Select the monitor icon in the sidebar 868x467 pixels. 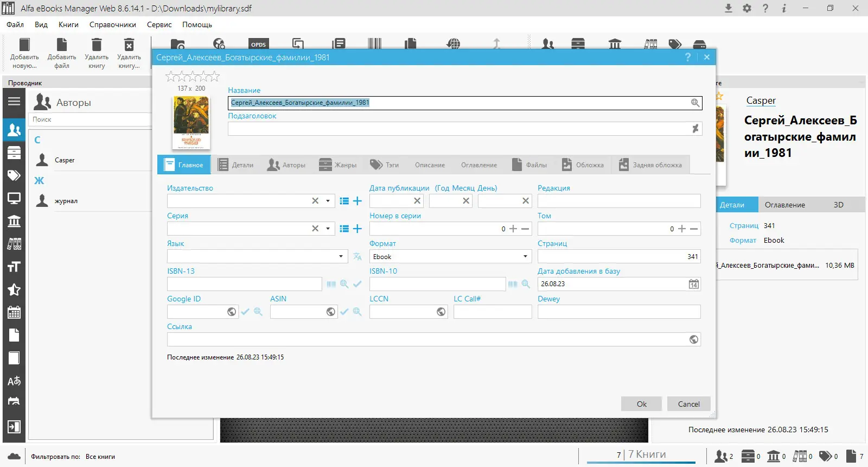pos(14,198)
